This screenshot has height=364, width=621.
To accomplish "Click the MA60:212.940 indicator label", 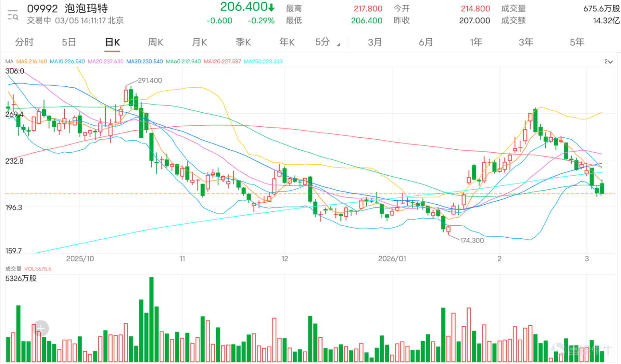I will pyautogui.click(x=183, y=61).
